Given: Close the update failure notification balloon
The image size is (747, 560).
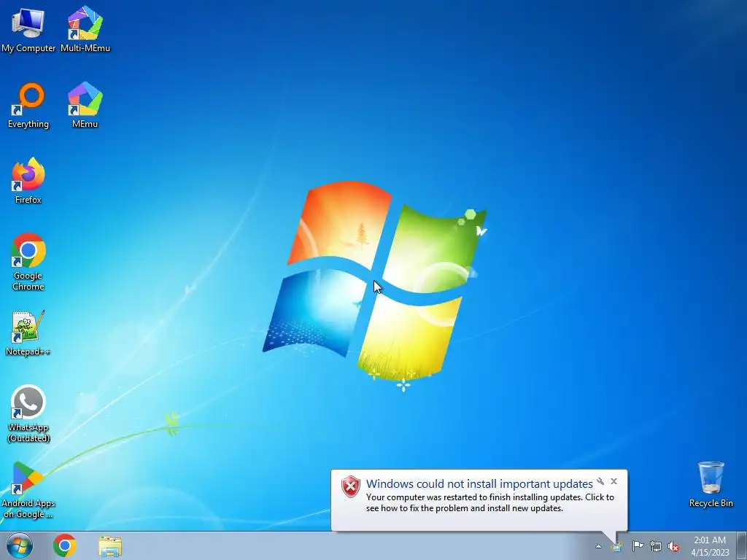Looking at the screenshot, I should point(614,481).
